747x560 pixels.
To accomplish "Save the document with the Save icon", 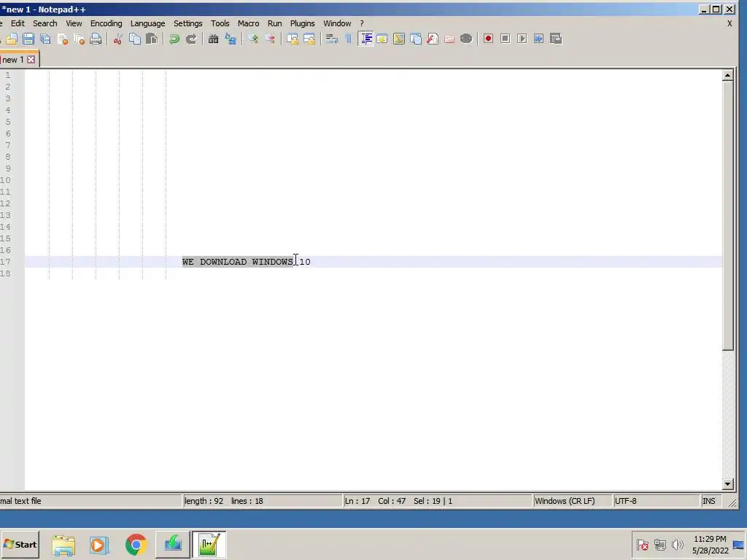I will (28, 39).
